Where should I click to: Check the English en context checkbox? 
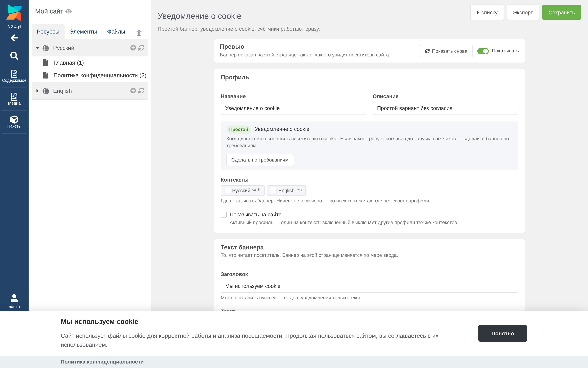tap(273, 190)
